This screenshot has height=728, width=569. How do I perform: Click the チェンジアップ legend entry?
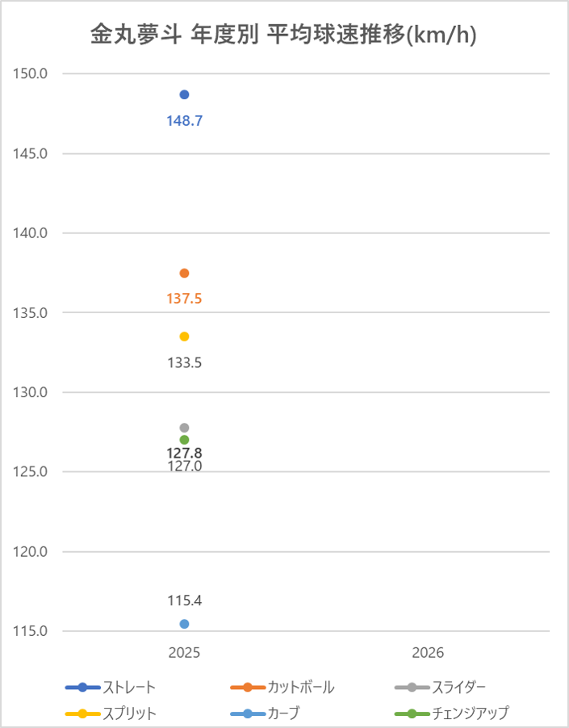[452, 713]
